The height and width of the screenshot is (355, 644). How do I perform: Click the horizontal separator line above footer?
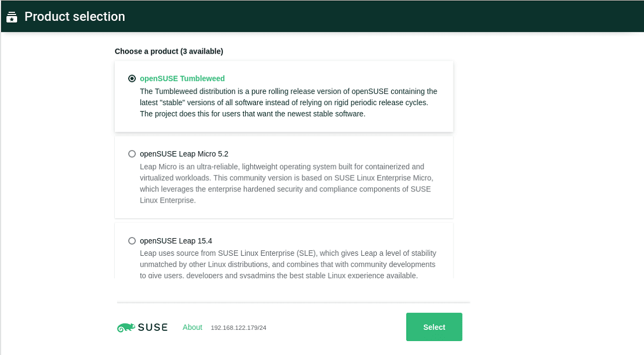click(293, 302)
